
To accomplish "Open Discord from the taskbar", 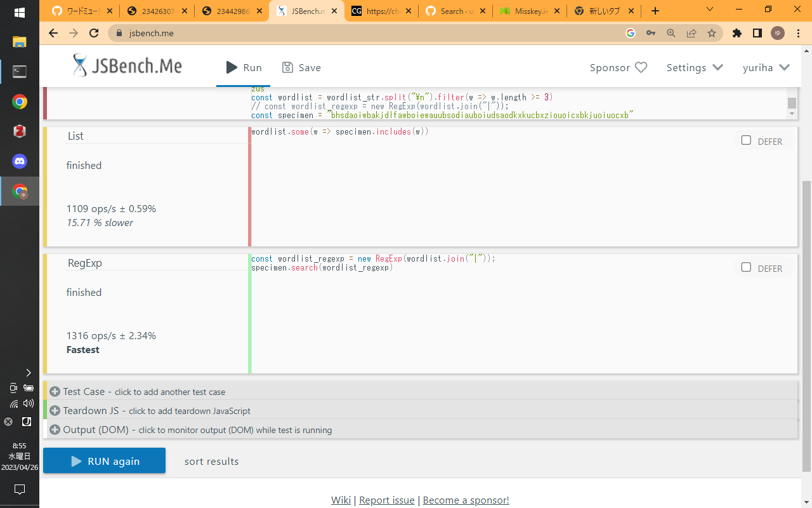I will [19, 161].
